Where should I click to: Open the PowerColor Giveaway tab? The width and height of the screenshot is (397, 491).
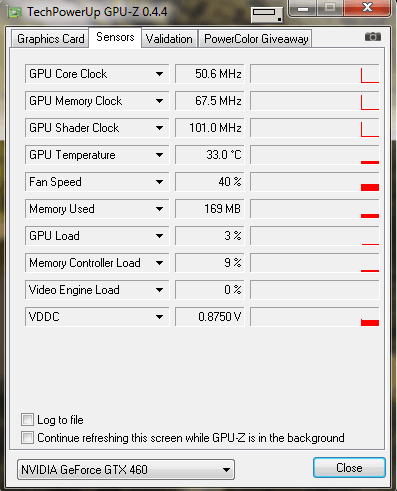point(256,39)
